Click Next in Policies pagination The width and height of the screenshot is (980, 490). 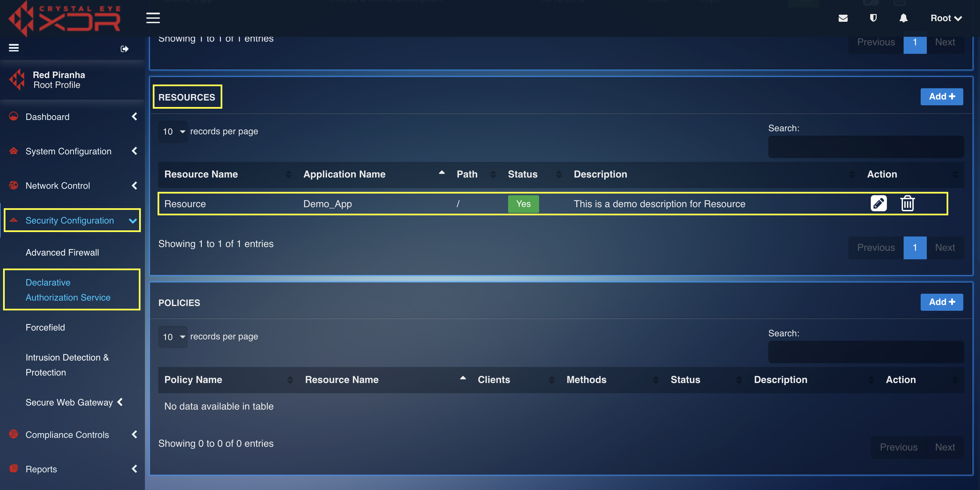945,447
